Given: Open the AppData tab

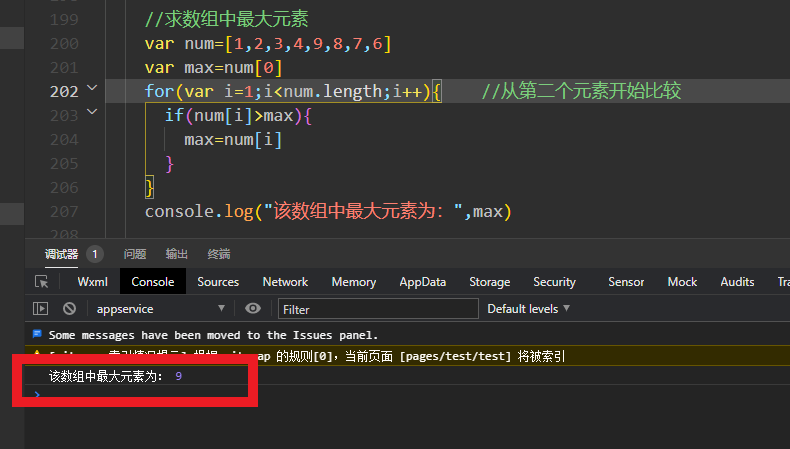Looking at the screenshot, I should pyautogui.click(x=423, y=282).
